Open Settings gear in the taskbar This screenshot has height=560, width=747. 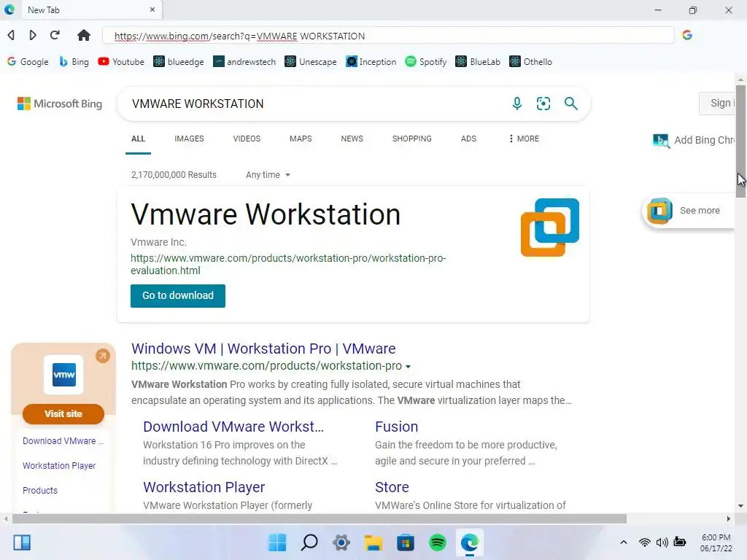click(x=341, y=542)
